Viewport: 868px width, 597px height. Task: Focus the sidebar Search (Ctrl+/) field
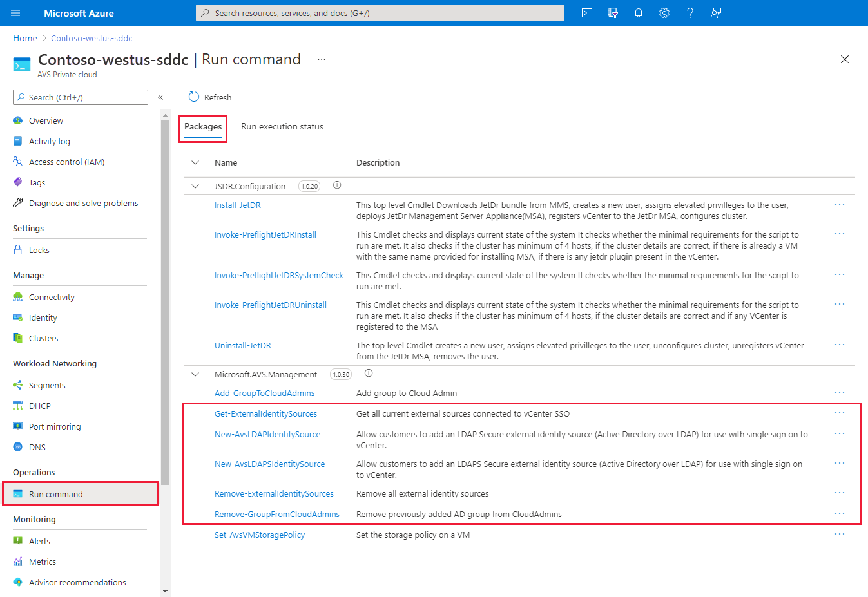pos(81,97)
